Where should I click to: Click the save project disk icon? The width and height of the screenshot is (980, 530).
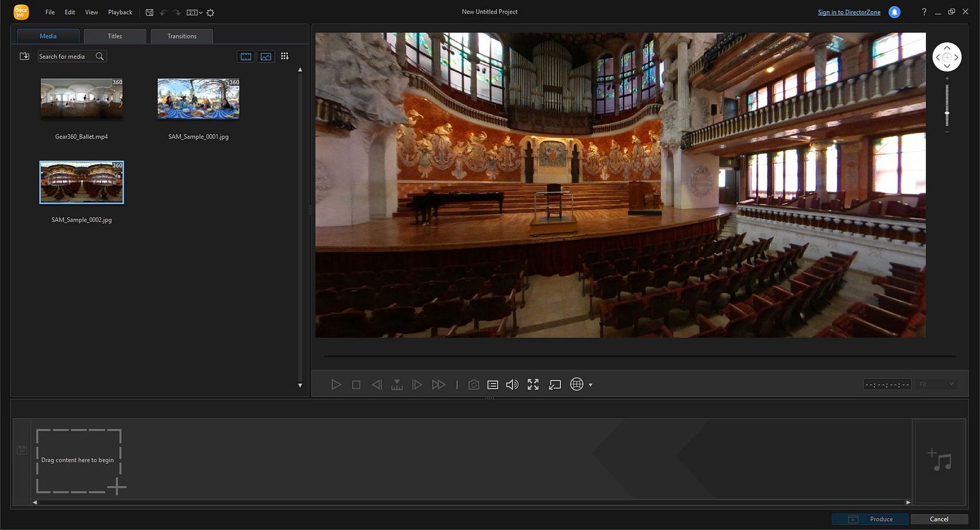[149, 12]
